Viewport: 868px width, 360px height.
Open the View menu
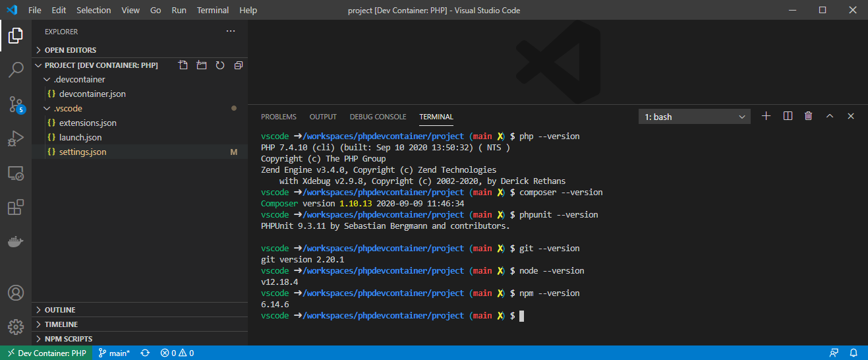click(x=130, y=10)
